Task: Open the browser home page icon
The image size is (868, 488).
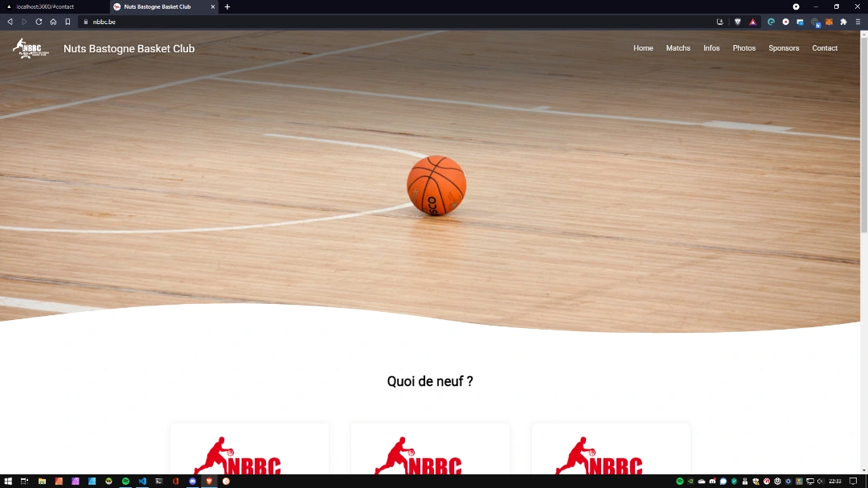Action: [x=53, y=22]
